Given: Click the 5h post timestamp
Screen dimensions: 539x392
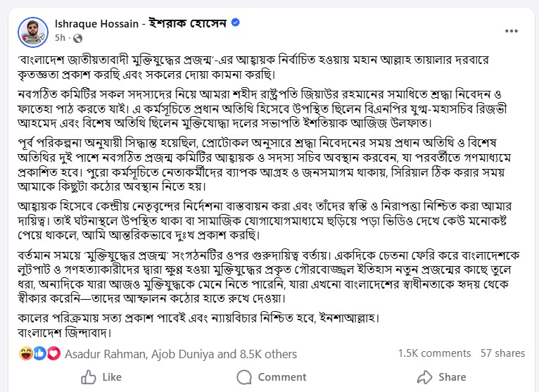Looking at the screenshot, I should coord(59,37).
